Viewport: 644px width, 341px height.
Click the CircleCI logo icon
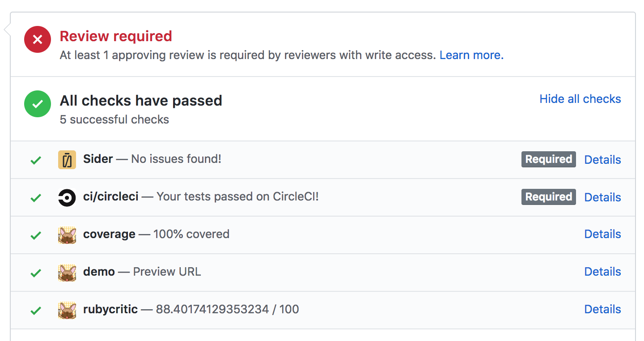67,197
